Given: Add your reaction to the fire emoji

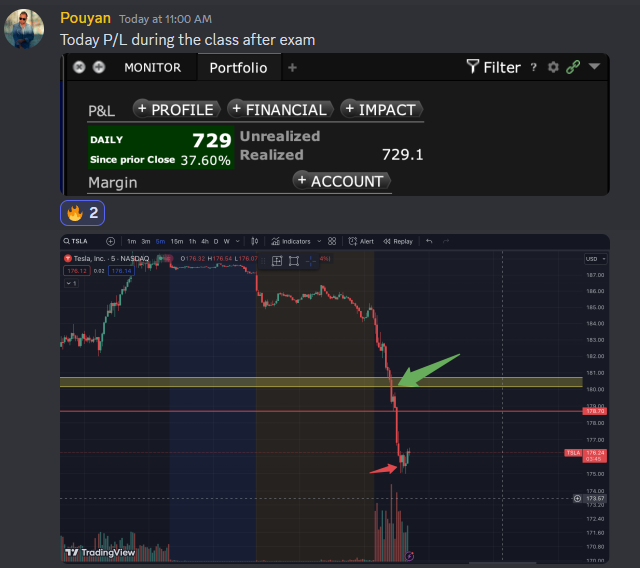Looking at the screenshot, I should tap(82, 213).
